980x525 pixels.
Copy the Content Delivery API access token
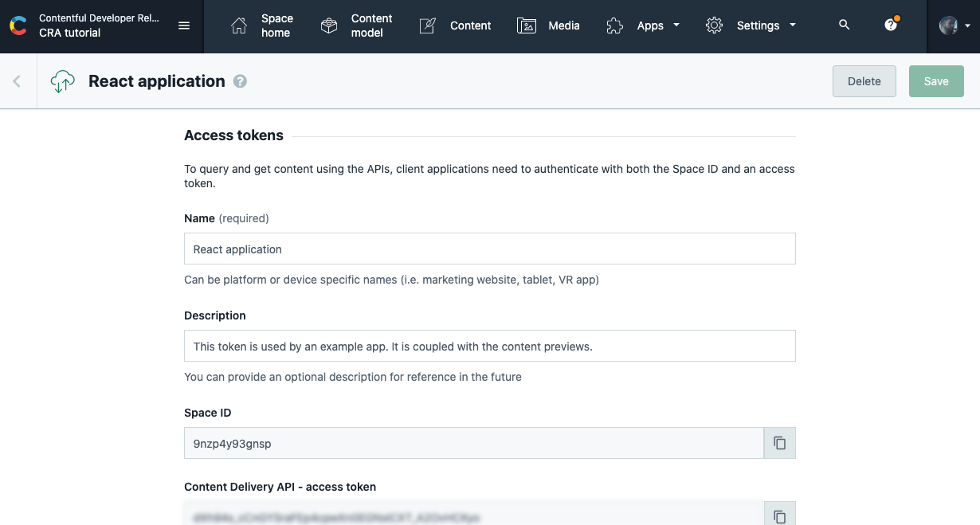(779, 514)
